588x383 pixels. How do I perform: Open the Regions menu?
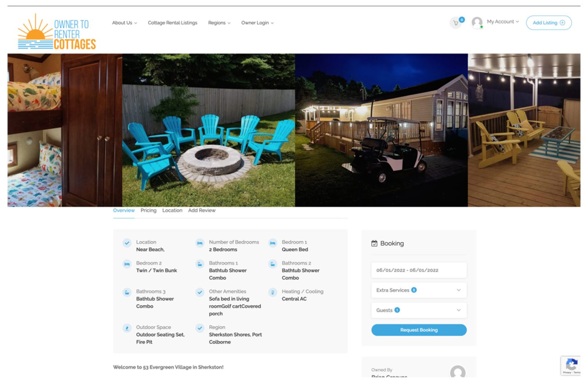point(219,23)
